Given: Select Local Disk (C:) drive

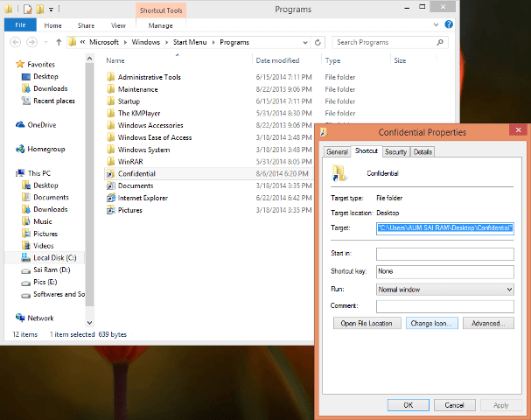Looking at the screenshot, I should (54, 258).
